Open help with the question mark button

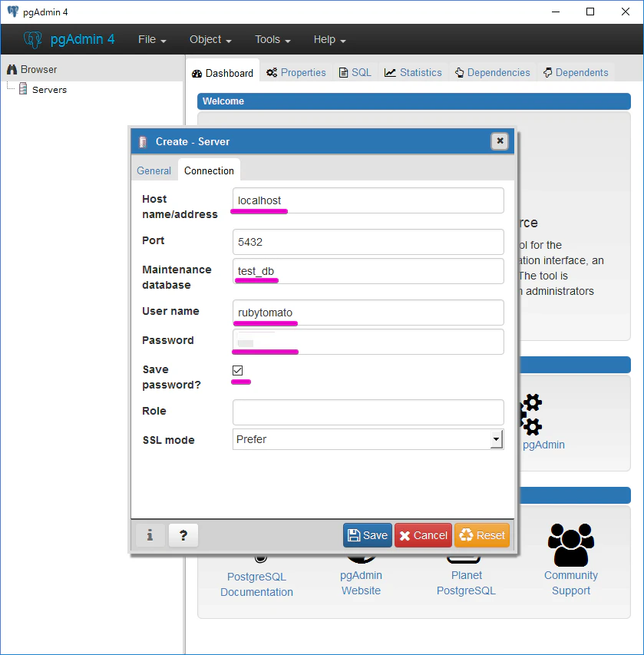tap(183, 535)
